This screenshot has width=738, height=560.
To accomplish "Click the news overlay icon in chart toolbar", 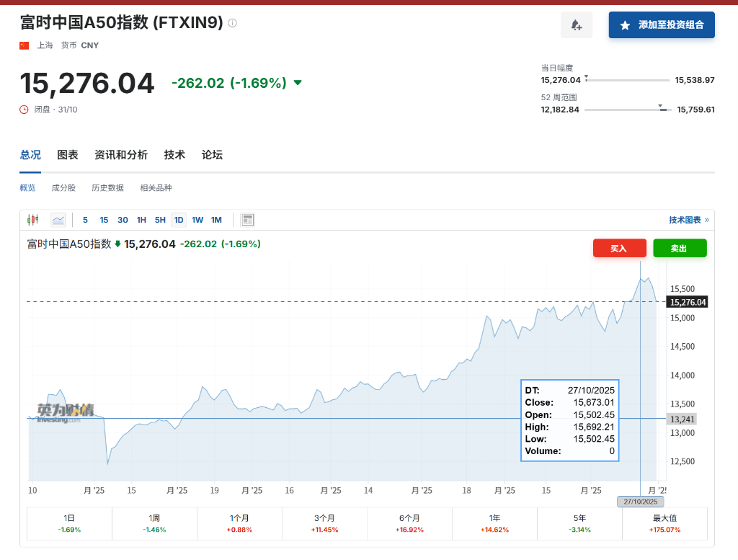I will tap(247, 220).
